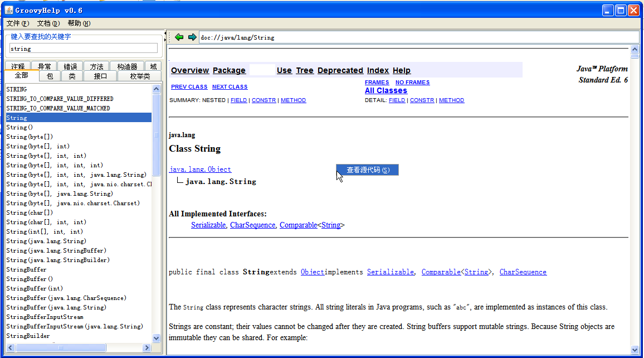Open the Tree link
This screenshot has height=358, width=644.
click(x=305, y=70)
